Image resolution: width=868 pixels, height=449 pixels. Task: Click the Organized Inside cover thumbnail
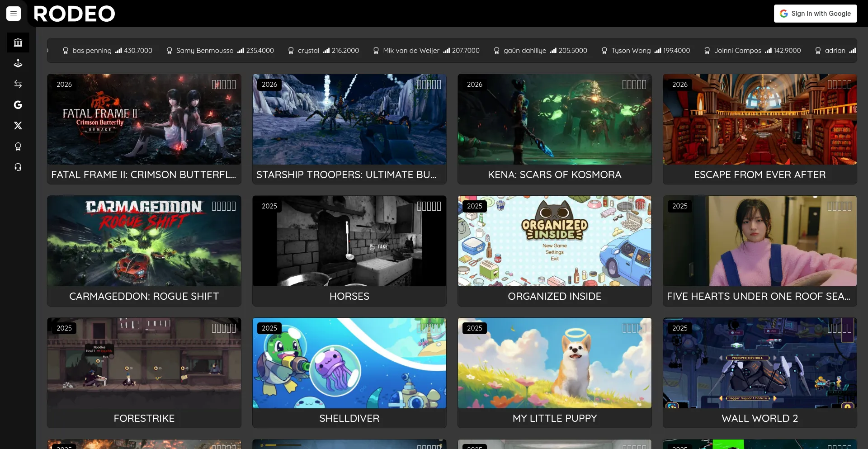coord(555,241)
